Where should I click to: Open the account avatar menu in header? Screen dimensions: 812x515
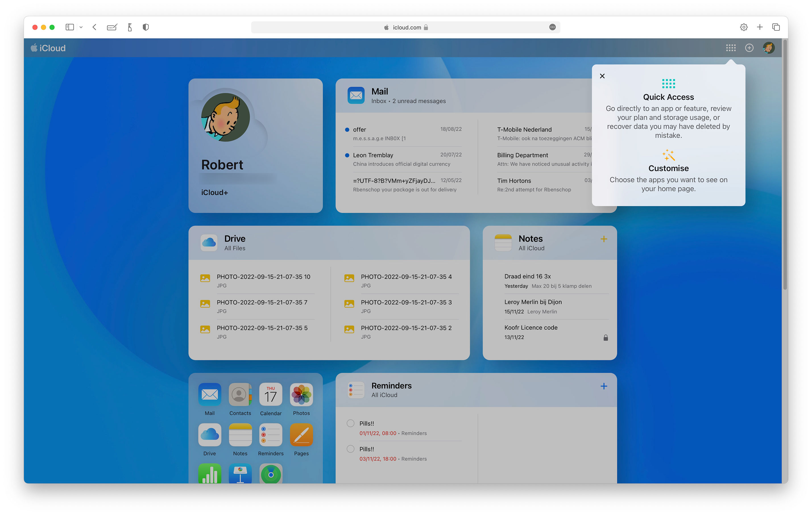click(768, 48)
